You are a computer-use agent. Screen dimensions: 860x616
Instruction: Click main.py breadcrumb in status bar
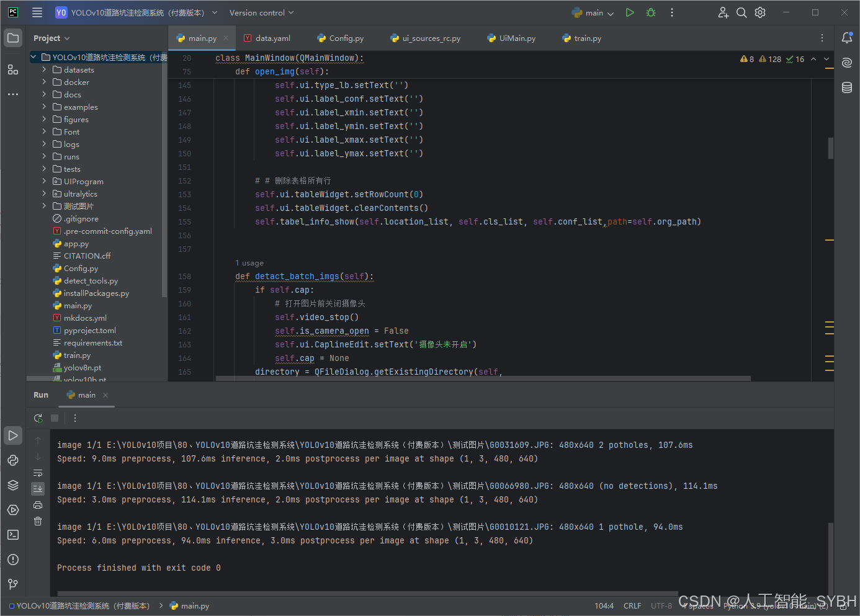click(x=190, y=605)
